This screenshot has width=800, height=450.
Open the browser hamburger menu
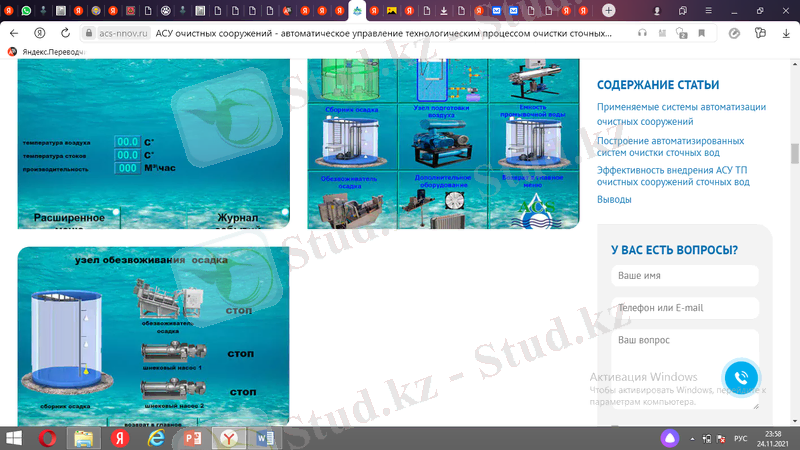pyautogui.click(x=708, y=10)
